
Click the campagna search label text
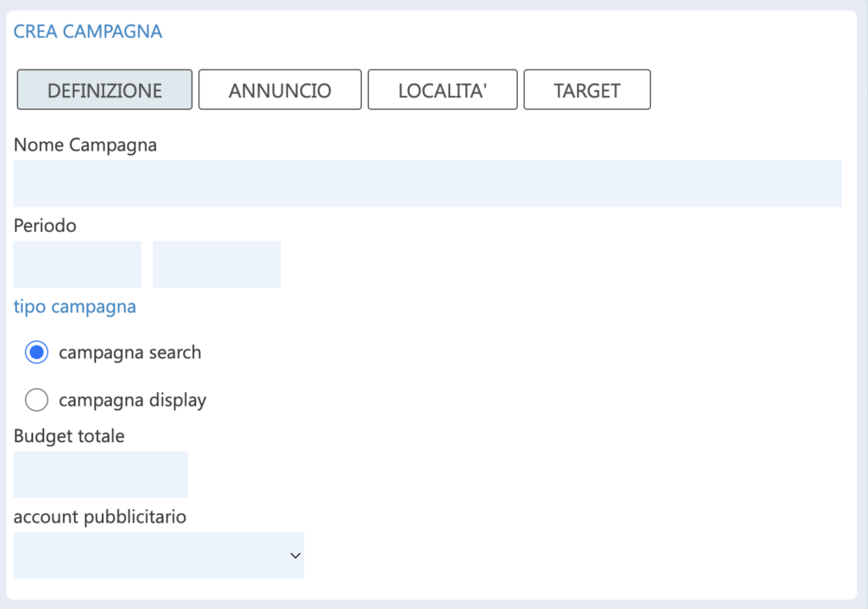(x=130, y=352)
